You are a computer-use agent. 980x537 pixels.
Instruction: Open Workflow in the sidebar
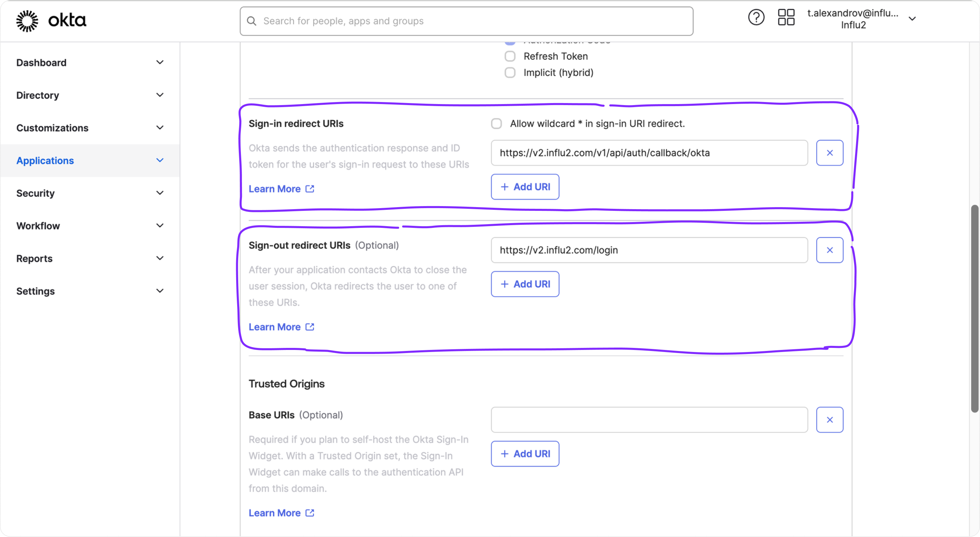[38, 226]
